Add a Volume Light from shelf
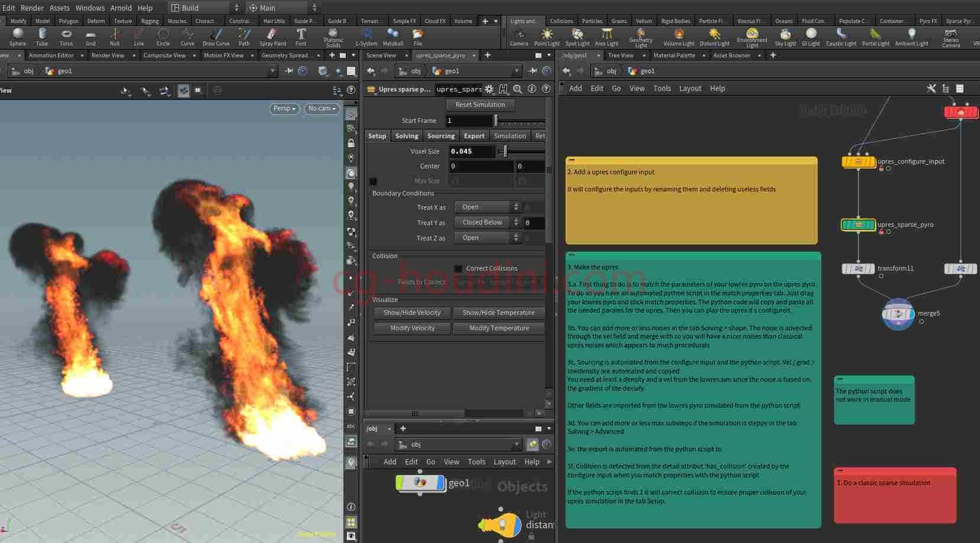 click(679, 37)
